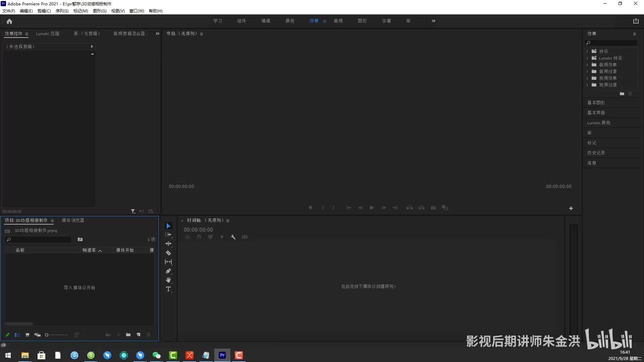The width and height of the screenshot is (644, 362).
Task: Toggle Linked Selection in timeline
Action: (210, 237)
